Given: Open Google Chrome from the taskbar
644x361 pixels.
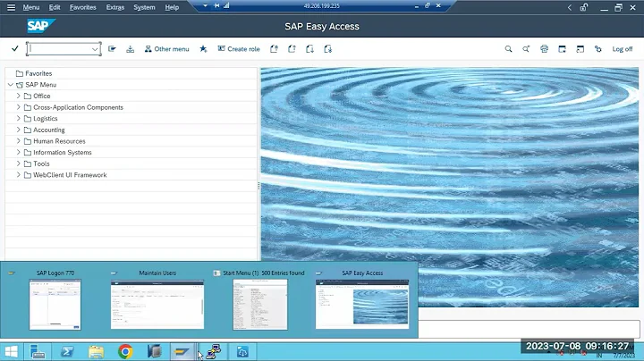Looking at the screenshot, I should point(125,351).
